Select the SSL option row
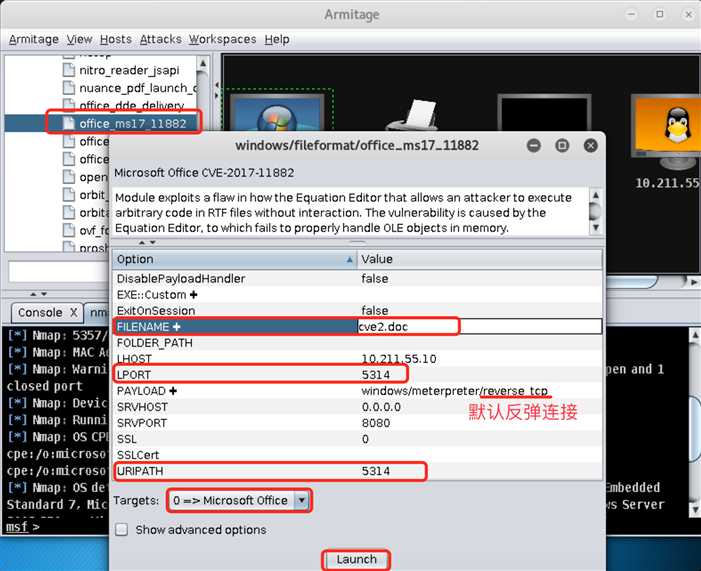The image size is (701, 571). click(357, 439)
